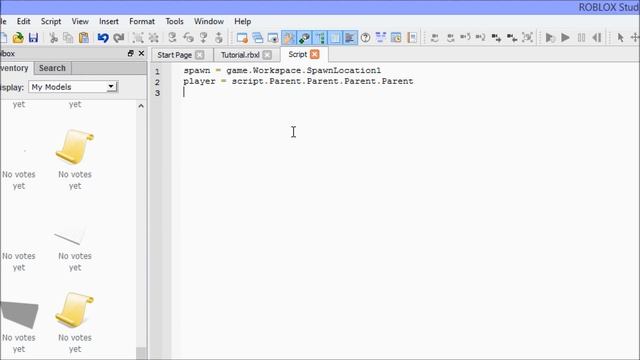This screenshot has height=360, width=640.
Task: Click the Paste clipboard icon
Action: [84, 38]
